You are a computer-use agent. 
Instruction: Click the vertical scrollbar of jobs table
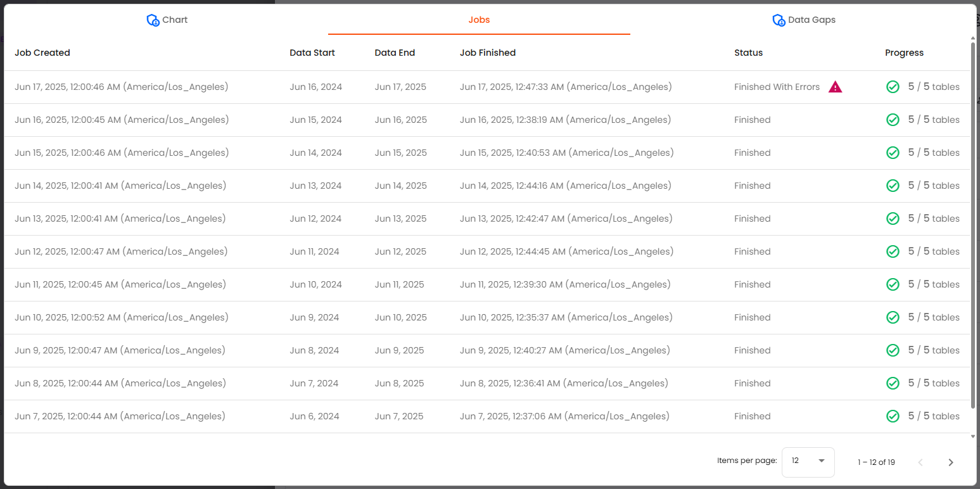[x=974, y=222]
